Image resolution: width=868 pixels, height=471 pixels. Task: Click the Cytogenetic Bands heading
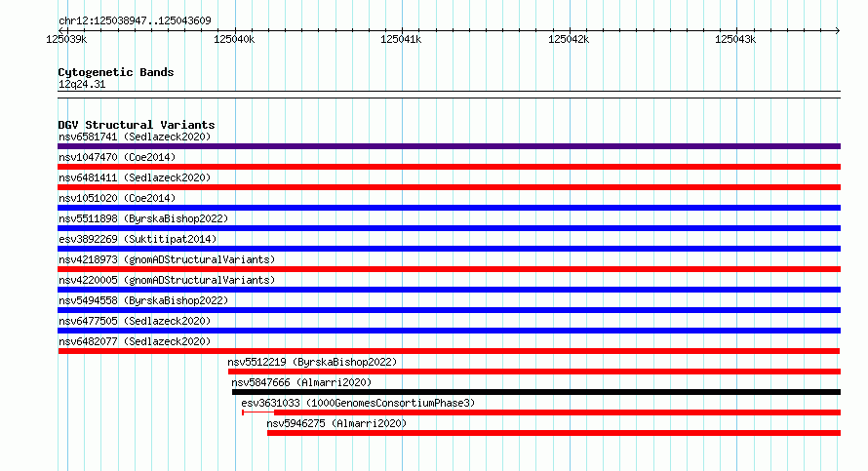tap(116, 72)
